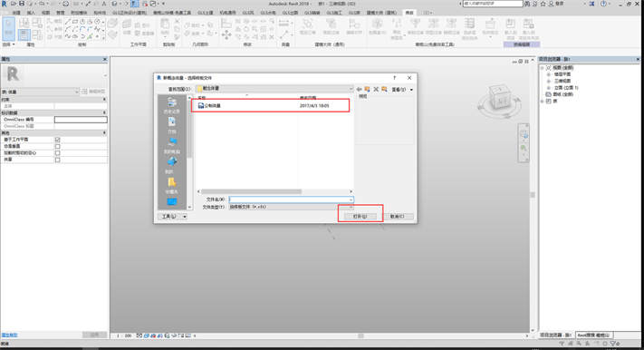Enable the 总是垂直 checkbox
This screenshot has height=350, width=644.
[57, 146]
